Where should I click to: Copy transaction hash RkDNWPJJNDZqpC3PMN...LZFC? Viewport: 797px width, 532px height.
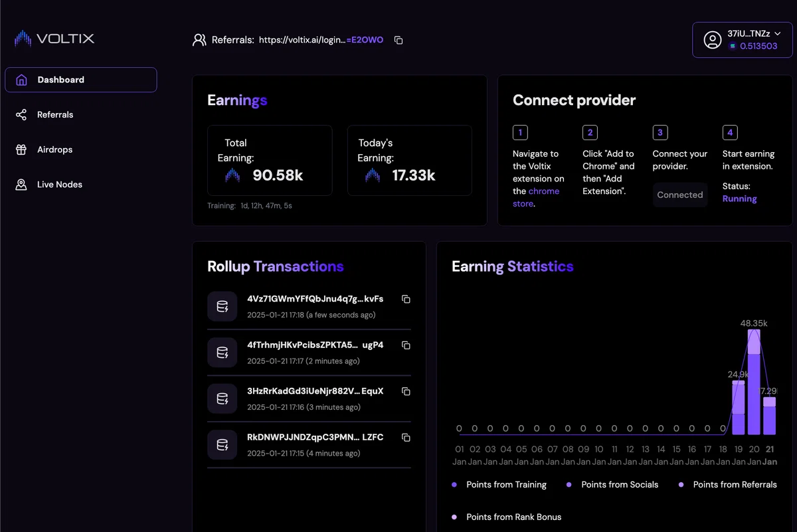coord(406,438)
